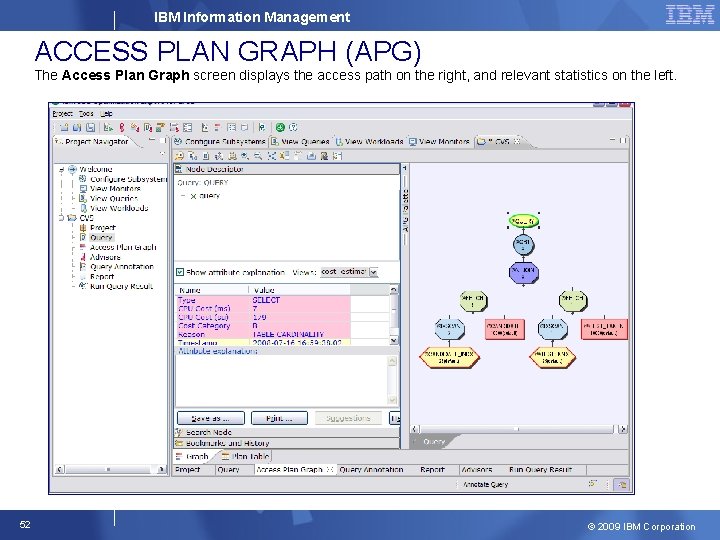
Task: Click Annotate Query in the status bar
Action: coord(485,484)
